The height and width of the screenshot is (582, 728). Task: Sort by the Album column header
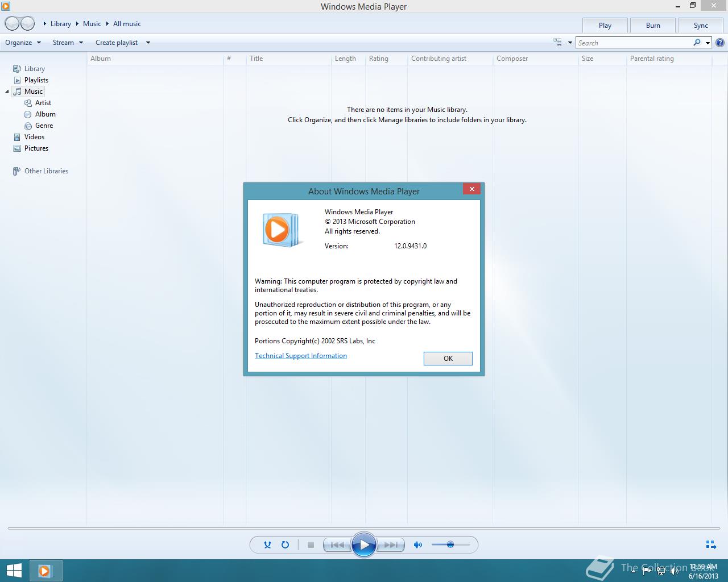(155, 59)
